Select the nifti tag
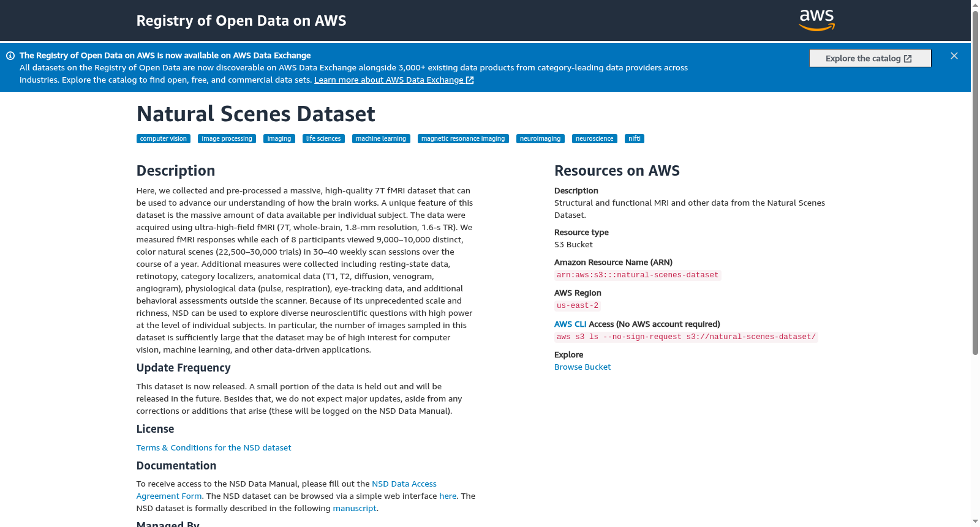The image size is (980, 527). [x=635, y=139]
